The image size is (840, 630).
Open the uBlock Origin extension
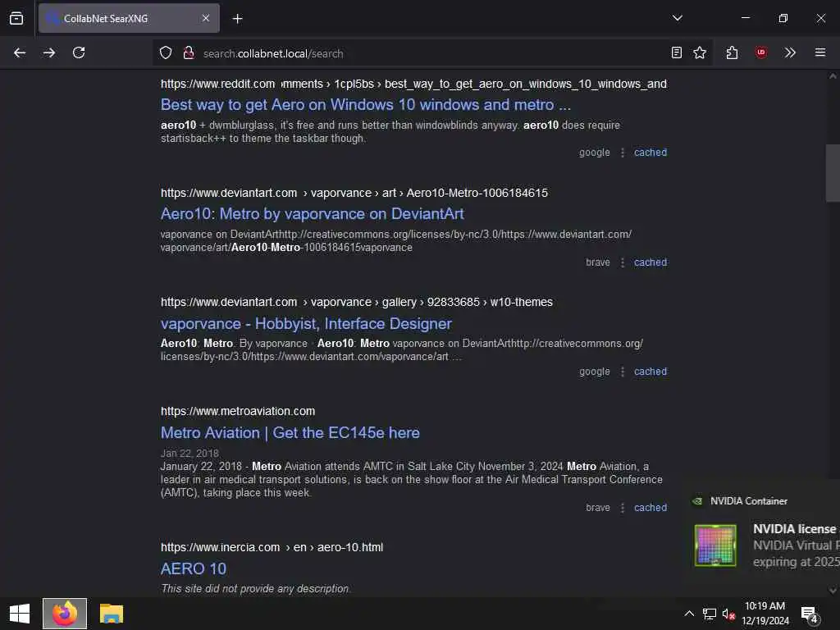point(760,52)
